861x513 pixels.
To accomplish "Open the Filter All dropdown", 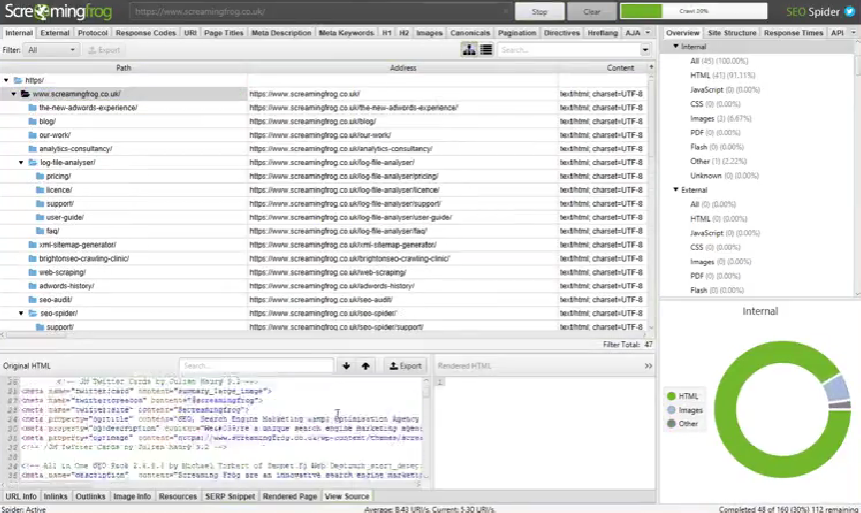I will [51, 50].
